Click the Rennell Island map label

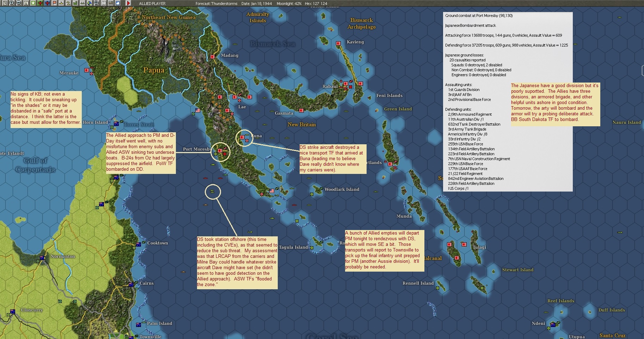click(418, 283)
